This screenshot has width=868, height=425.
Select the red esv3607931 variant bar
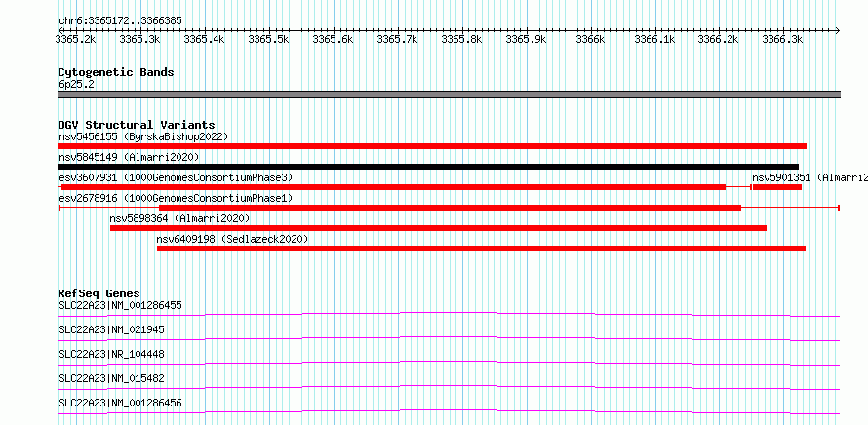tap(393, 187)
